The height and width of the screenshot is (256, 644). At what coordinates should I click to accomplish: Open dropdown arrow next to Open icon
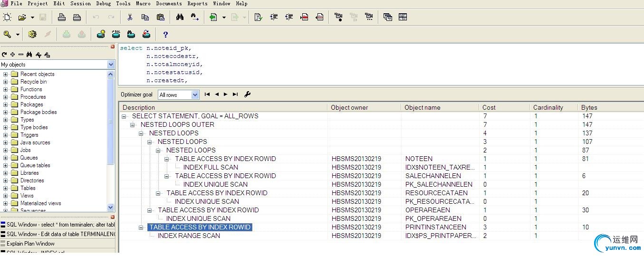pos(32,18)
